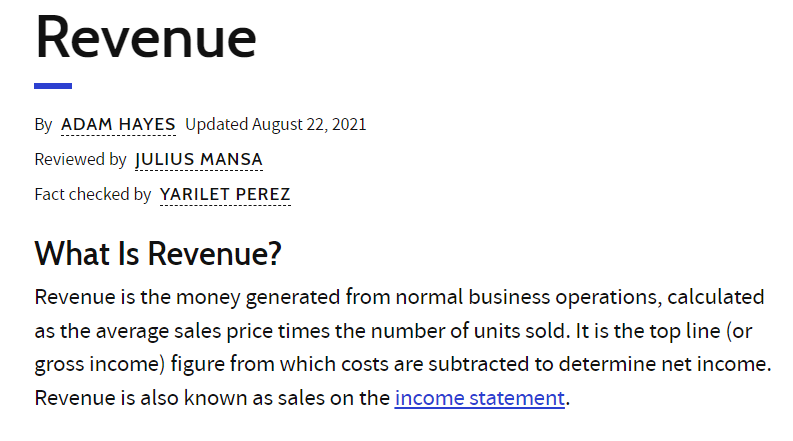This screenshot has width=793, height=441.
Task: Click the large Revenue page title
Action: [146, 37]
